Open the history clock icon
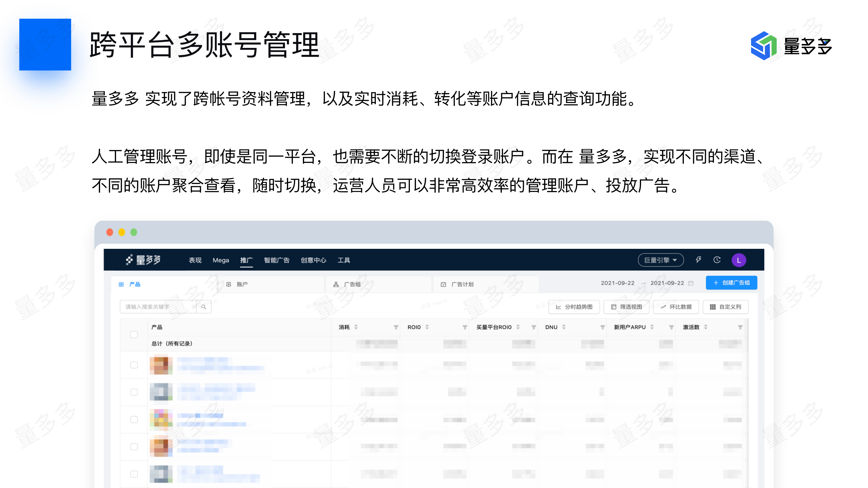The image size is (868, 488). [x=717, y=260]
